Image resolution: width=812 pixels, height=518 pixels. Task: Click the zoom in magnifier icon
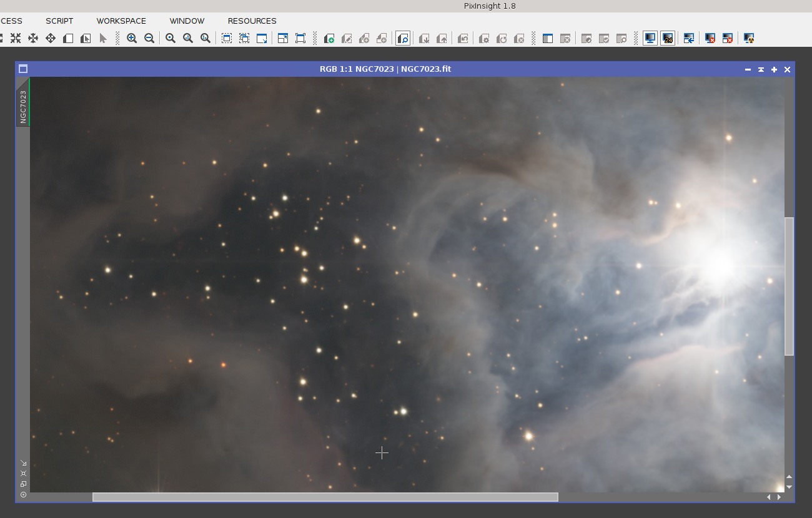[132, 38]
